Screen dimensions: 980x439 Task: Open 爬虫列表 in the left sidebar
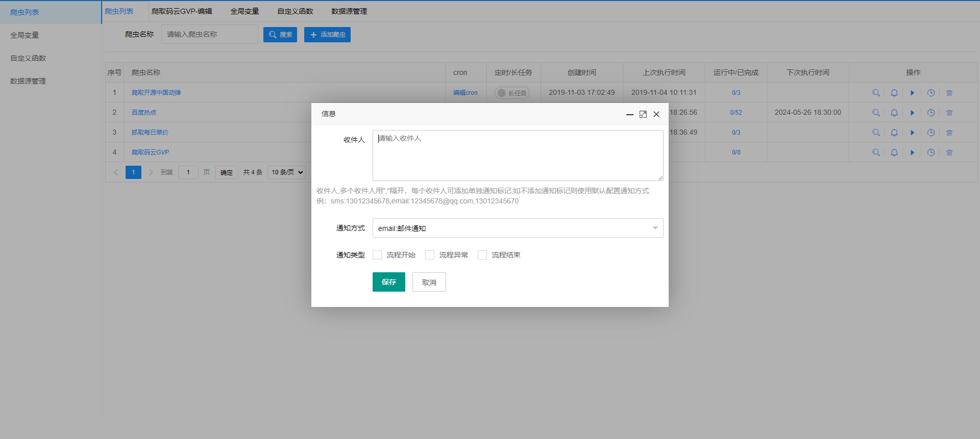[x=51, y=12]
